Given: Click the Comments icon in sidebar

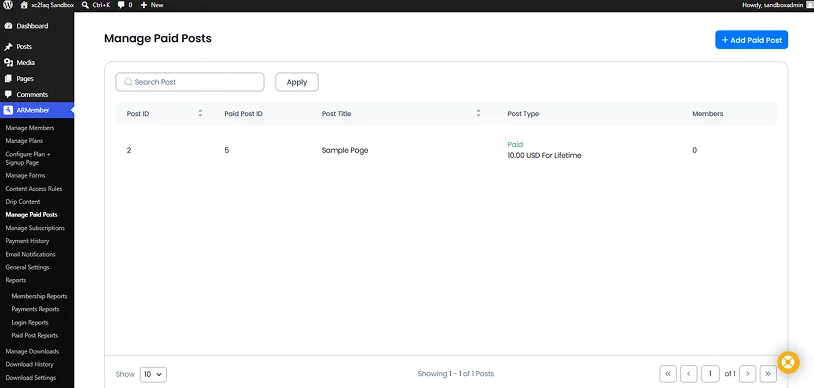Looking at the screenshot, I should [x=8, y=95].
